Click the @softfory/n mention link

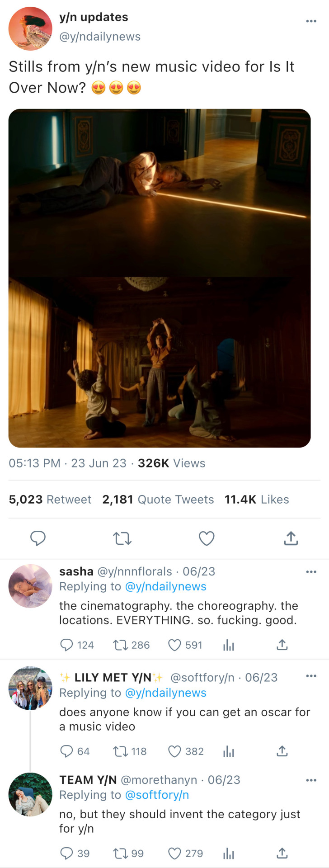[156, 795]
